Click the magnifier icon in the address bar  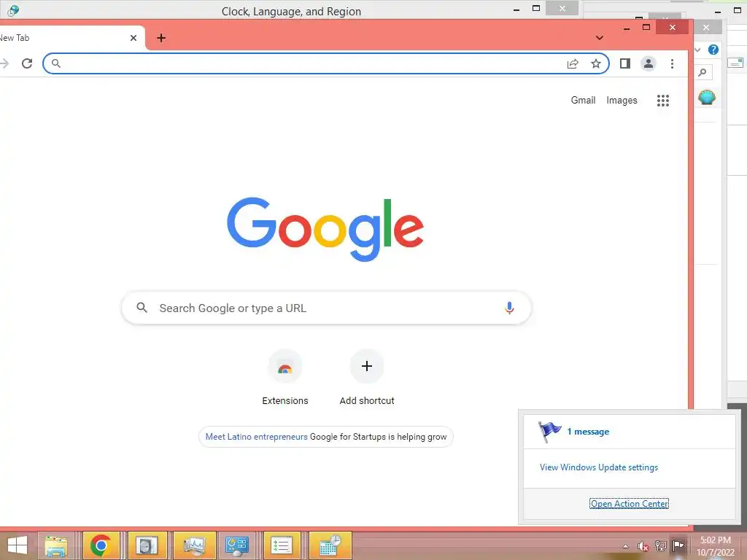tap(55, 63)
